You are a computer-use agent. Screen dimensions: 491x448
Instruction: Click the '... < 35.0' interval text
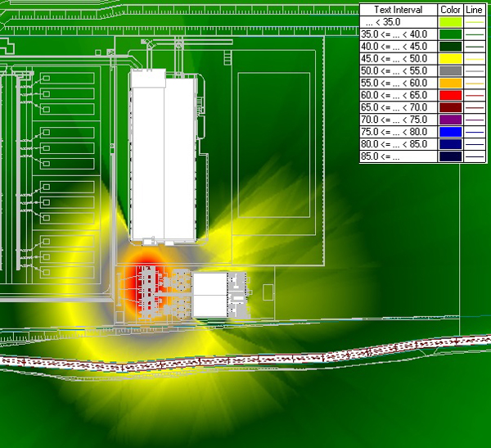coord(383,22)
